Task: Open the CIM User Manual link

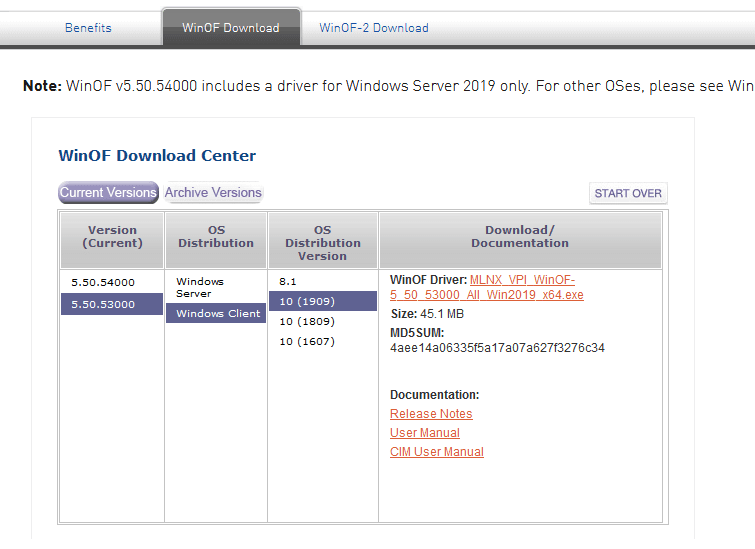Action: pyautogui.click(x=437, y=452)
